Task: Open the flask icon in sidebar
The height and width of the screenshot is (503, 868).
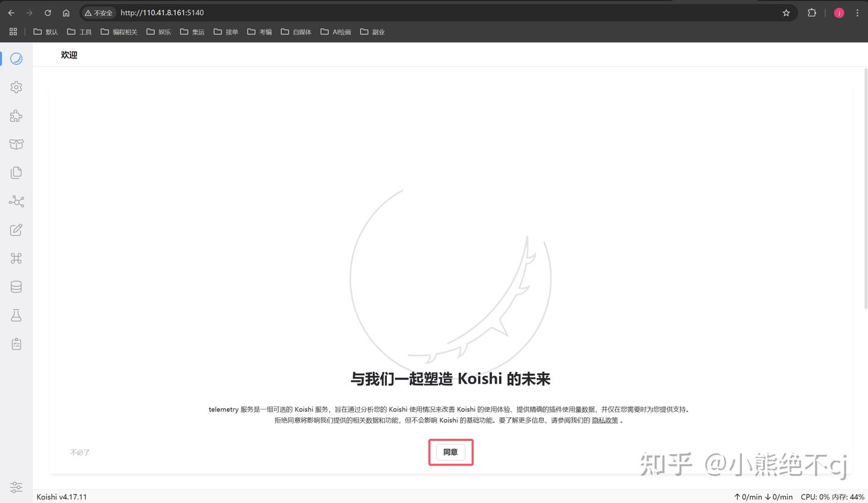Action: tap(16, 315)
